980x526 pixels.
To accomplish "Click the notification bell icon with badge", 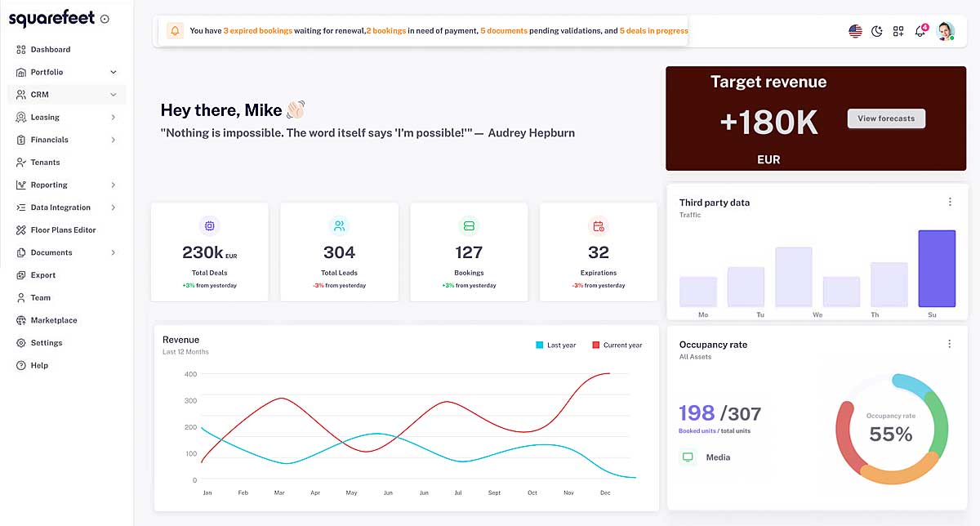I will 920,32.
